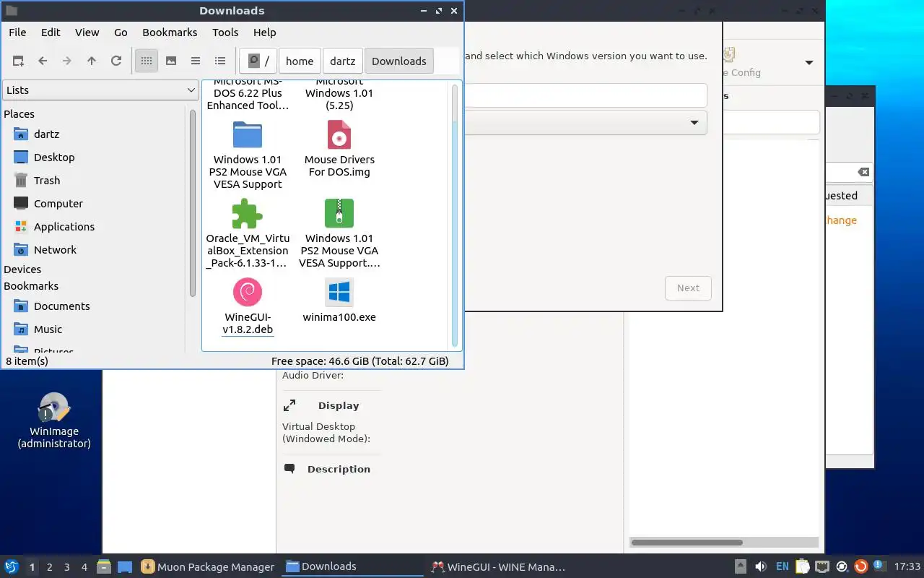Open the Help menu
The height and width of the screenshot is (578, 924).
click(x=265, y=33)
